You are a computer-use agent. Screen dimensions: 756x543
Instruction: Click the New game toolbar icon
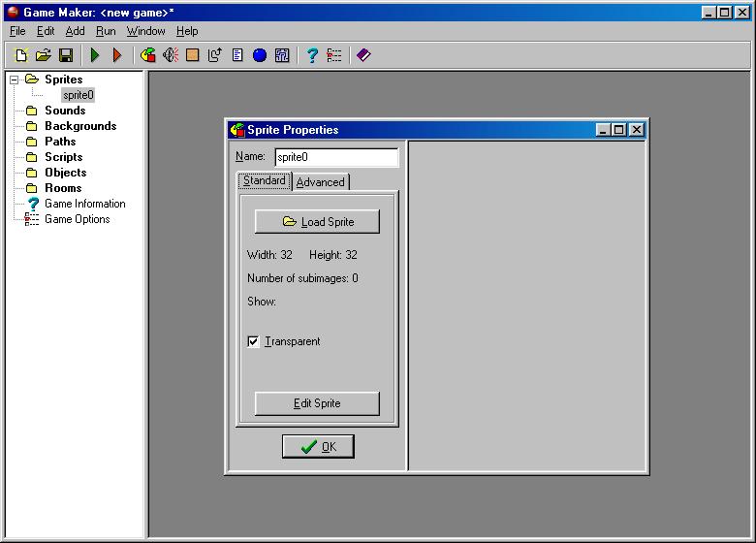21,55
